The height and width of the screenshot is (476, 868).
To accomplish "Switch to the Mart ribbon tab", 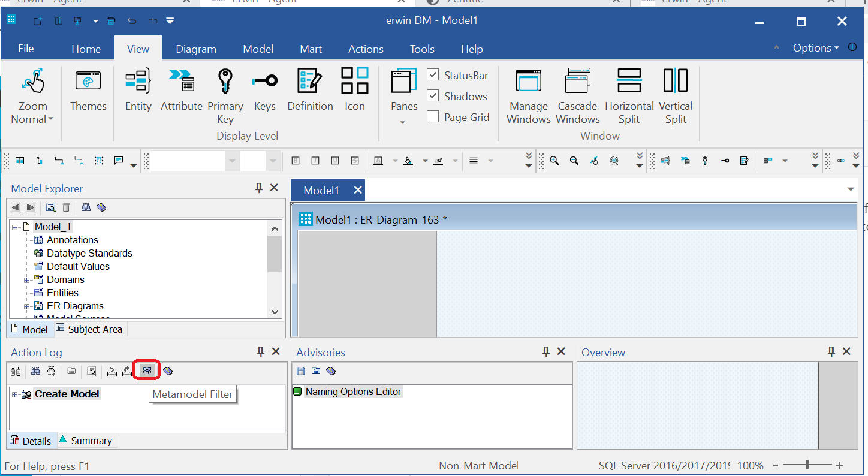I will pyautogui.click(x=311, y=49).
